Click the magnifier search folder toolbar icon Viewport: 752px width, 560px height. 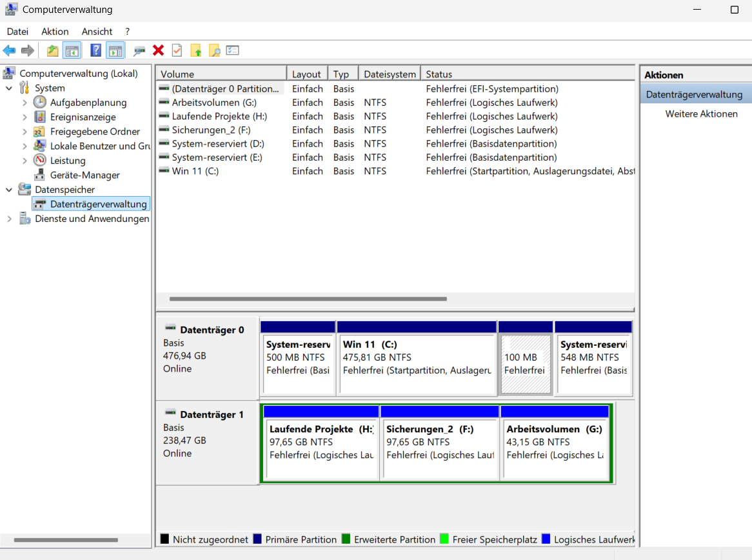214,50
